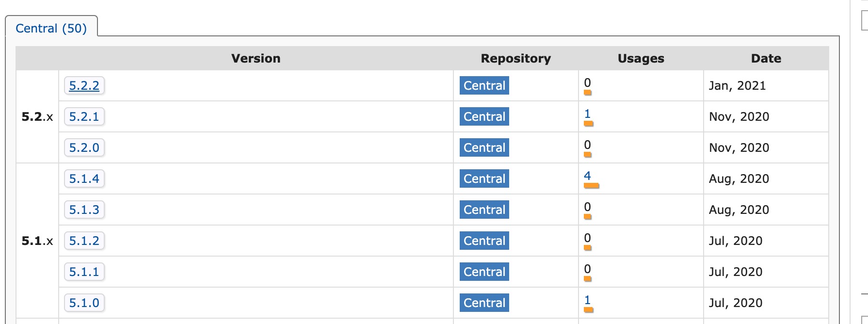View the 1 usage of version 5.2.1
The width and height of the screenshot is (868, 324).
tap(587, 113)
